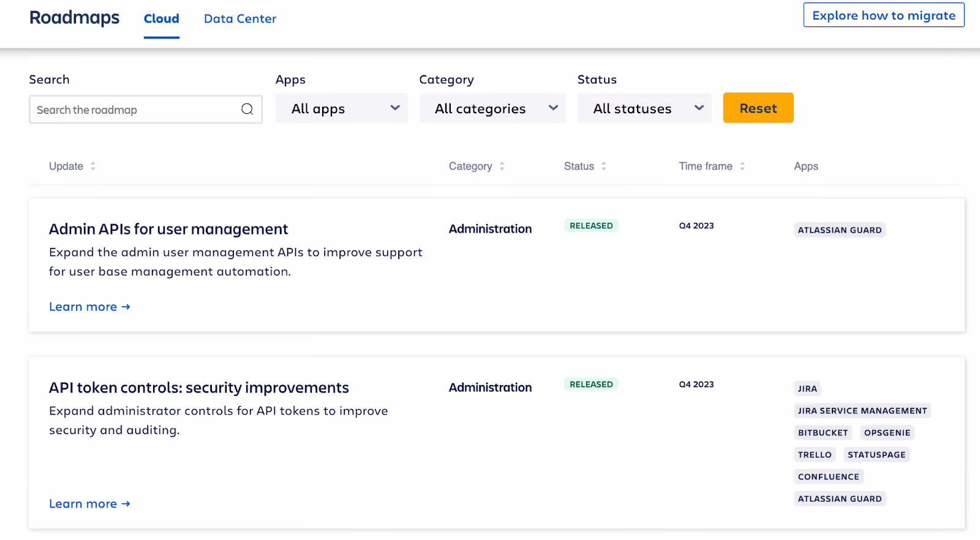Click the Update column header label
This screenshot has height=540, width=980.
[x=66, y=166]
